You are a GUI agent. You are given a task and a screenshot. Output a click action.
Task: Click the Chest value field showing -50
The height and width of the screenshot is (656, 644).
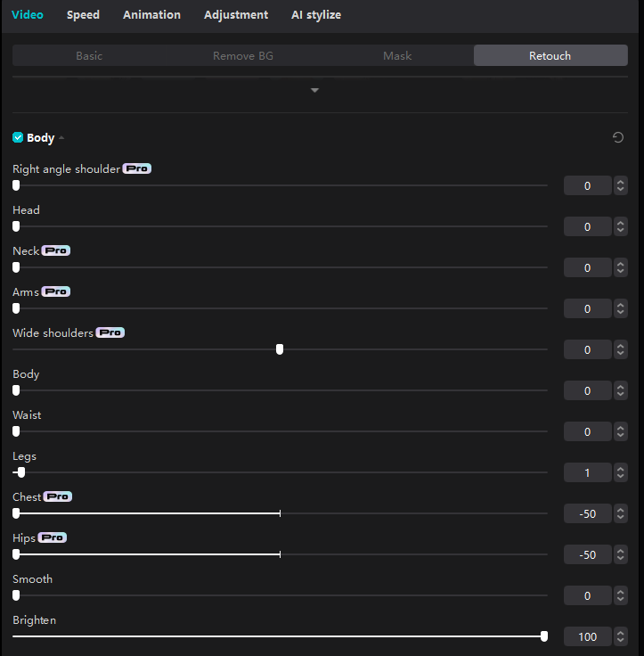pyautogui.click(x=588, y=513)
